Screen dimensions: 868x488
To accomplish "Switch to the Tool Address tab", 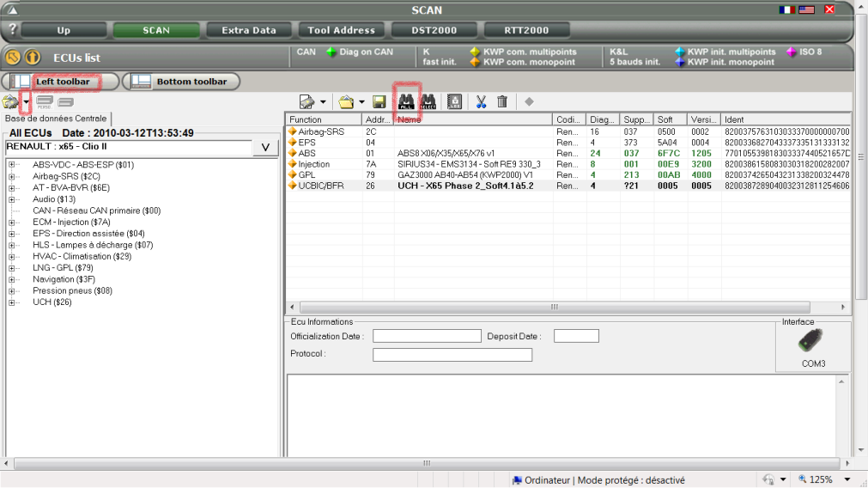I will [x=341, y=30].
